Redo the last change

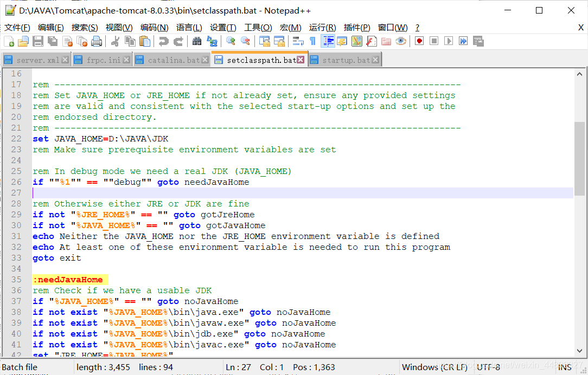[x=177, y=41]
